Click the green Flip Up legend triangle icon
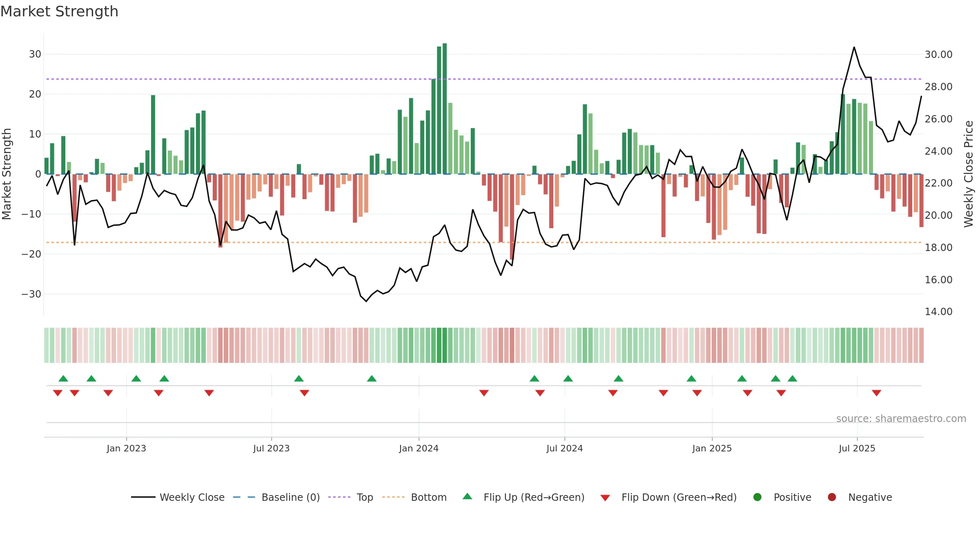This screenshot has width=980, height=551. (468, 496)
